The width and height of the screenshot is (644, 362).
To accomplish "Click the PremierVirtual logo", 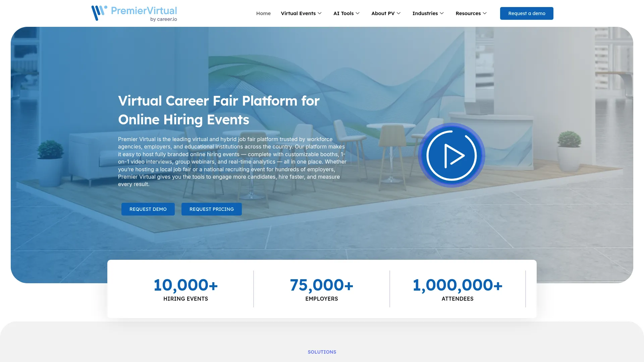I will point(134,13).
